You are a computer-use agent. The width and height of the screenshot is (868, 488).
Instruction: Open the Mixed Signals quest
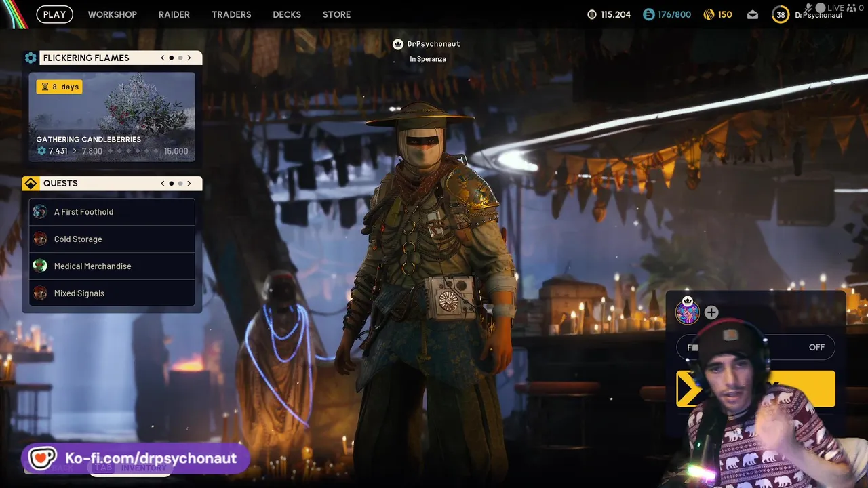coord(112,293)
